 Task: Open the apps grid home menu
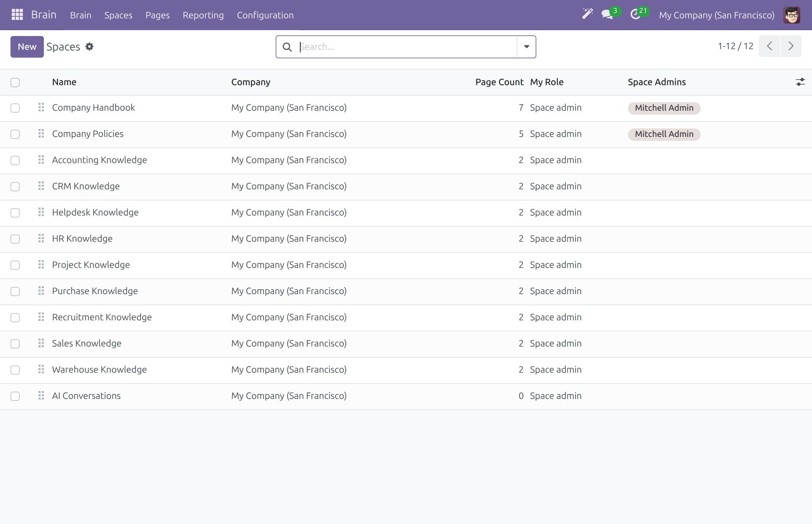point(17,15)
